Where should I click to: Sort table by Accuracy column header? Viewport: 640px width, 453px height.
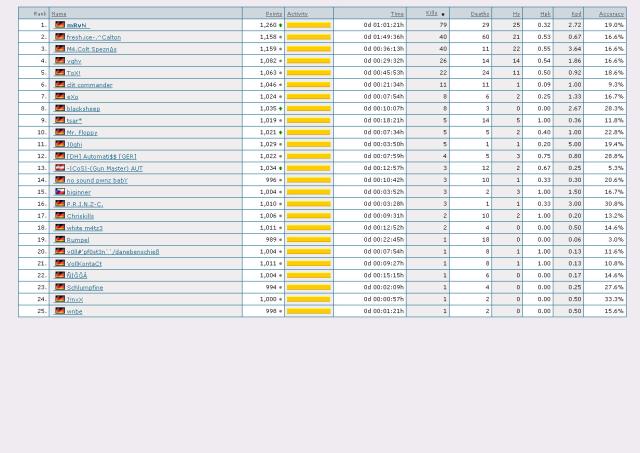tap(611, 14)
